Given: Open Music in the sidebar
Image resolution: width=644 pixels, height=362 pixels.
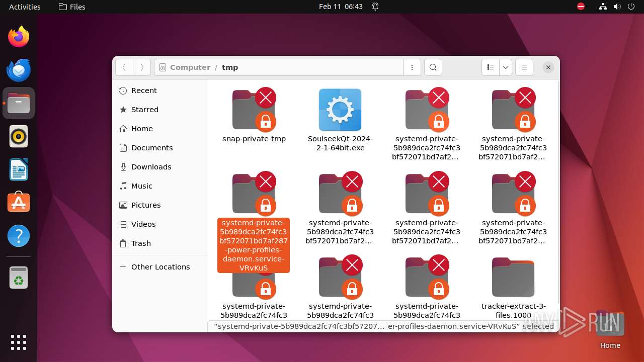Looking at the screenshot, I should pos(159,186).
